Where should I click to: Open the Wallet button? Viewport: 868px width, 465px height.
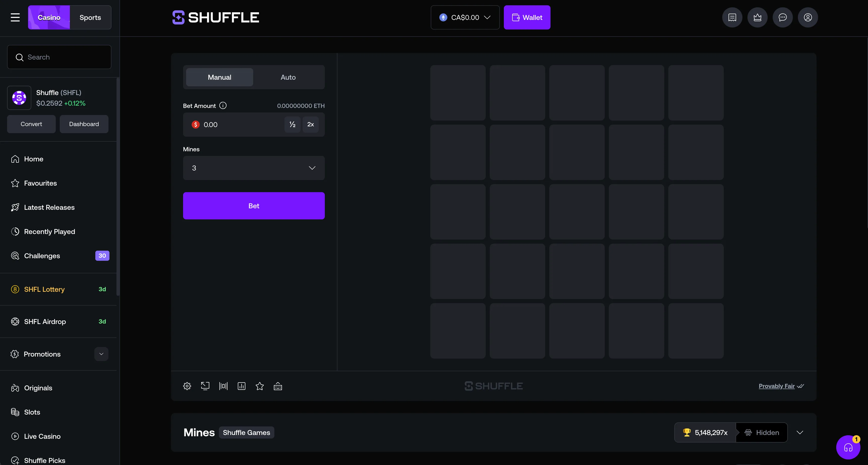coord(527,17)
